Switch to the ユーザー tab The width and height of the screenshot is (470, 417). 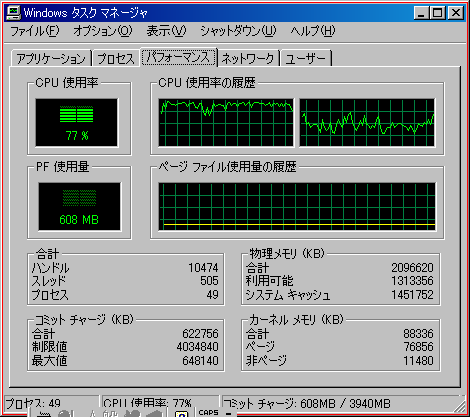(306, 59)
